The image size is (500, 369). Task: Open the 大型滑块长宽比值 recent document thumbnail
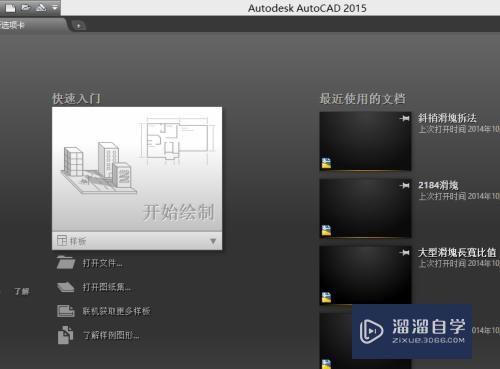[x=365, y=275]
